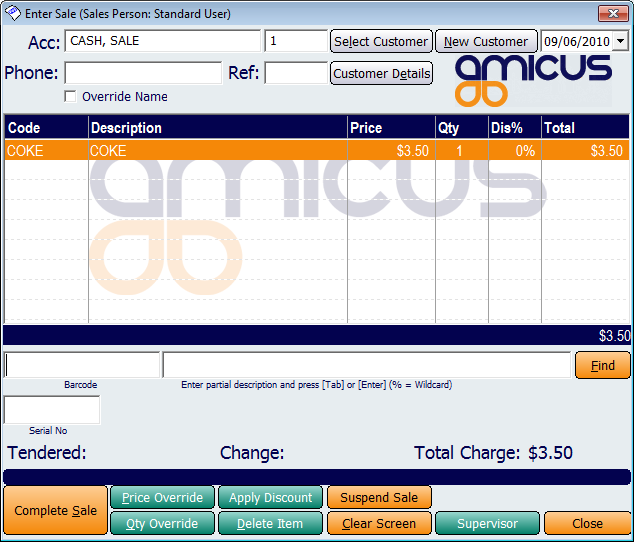
Task: Click into the Ref field
Action: [296, 73]
